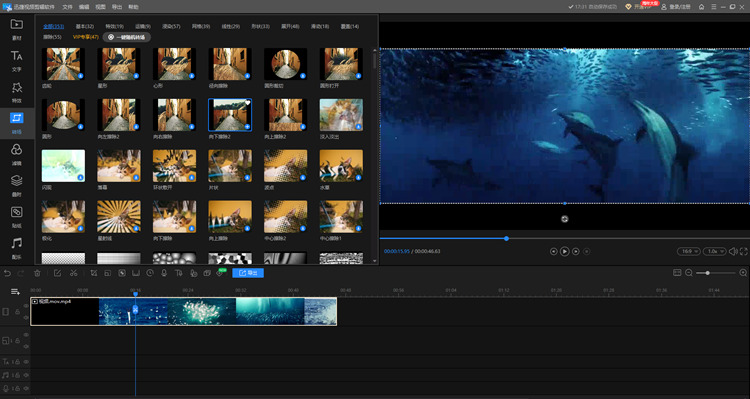Click the toolbar icon with green NEW badge
Viewport: 750px width, 399px height.
point(221,273)
